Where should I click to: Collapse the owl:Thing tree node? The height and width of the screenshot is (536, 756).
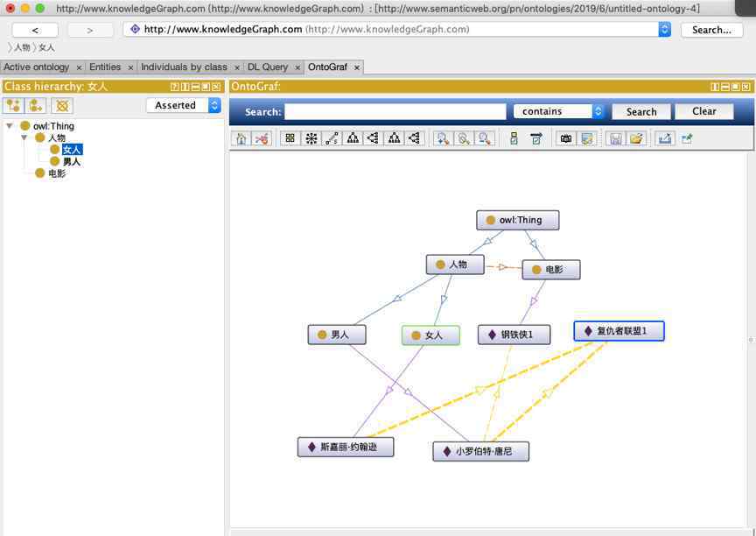click(x=9, y=126)
